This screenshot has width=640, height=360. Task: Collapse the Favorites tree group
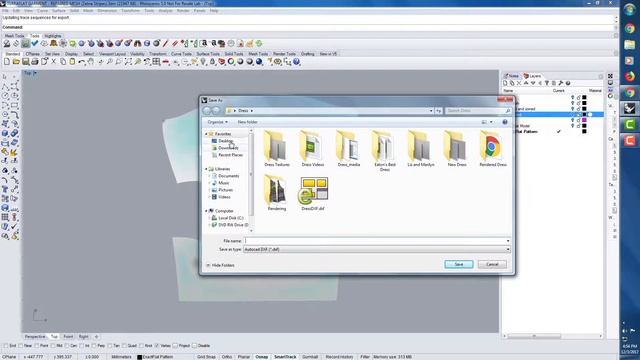[x=206, y=134]
